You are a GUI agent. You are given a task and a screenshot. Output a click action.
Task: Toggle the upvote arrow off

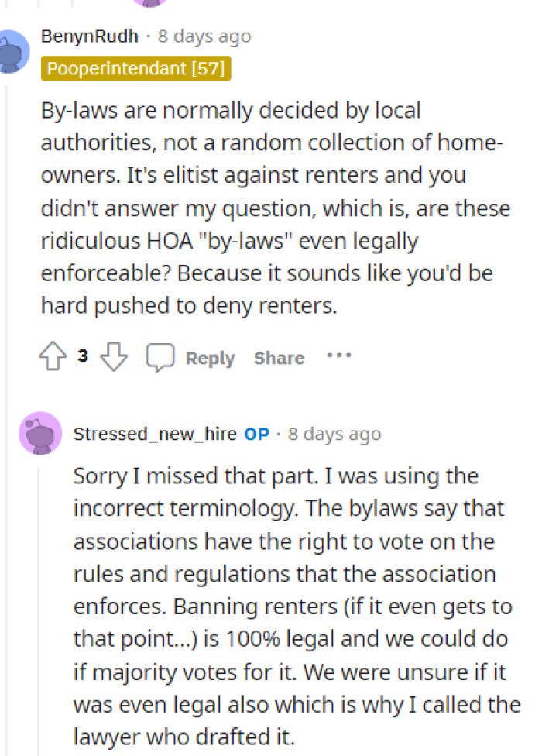[53, 356]
